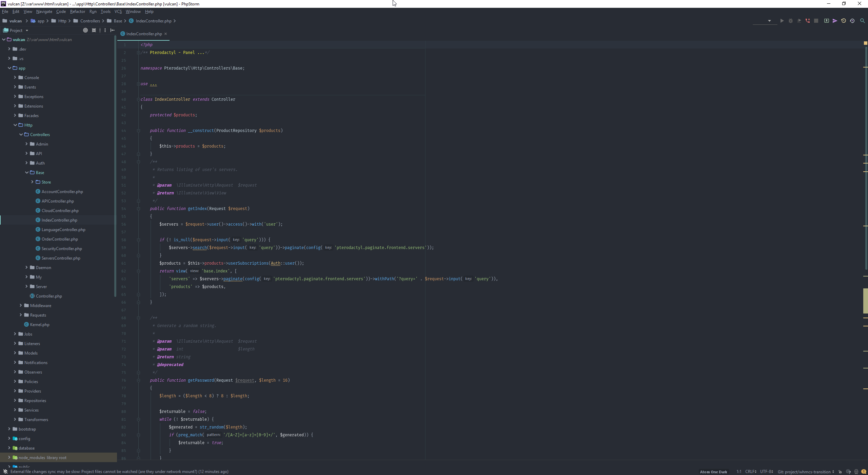
Task: Click the Show History clock icon
Action: coord(844,21)
